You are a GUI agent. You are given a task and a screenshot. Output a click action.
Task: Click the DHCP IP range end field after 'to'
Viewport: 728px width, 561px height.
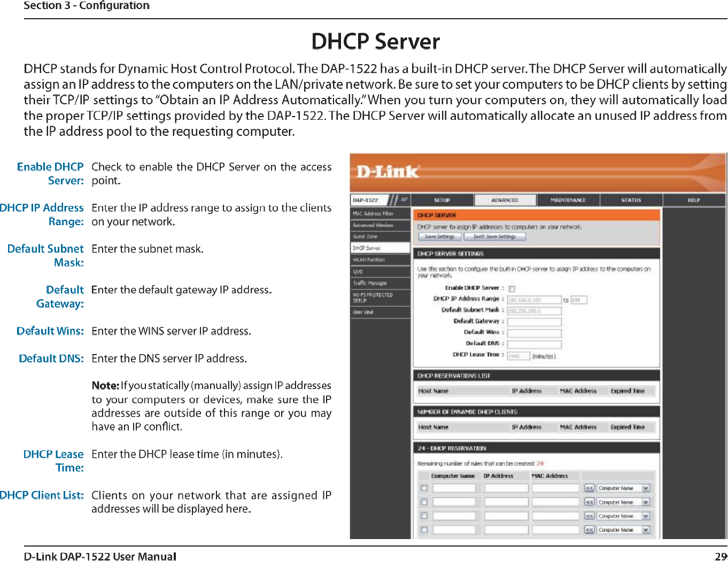tap(579, 300)
